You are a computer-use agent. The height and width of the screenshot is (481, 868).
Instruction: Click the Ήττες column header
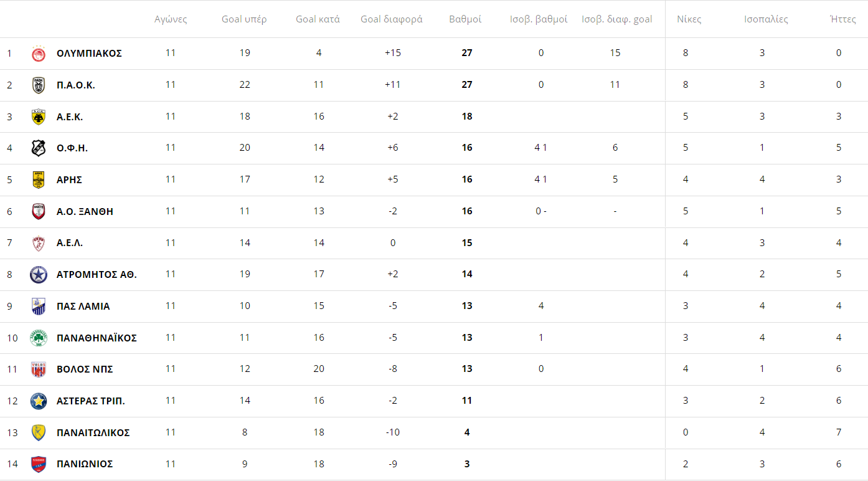pos(843,19)
